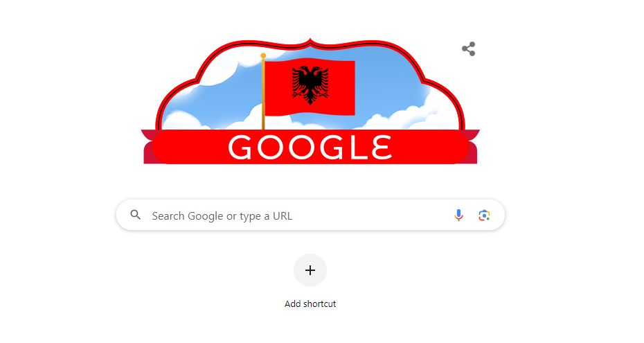Click the Add shortcut label
644x343 pixels.
tap(310, 304)
